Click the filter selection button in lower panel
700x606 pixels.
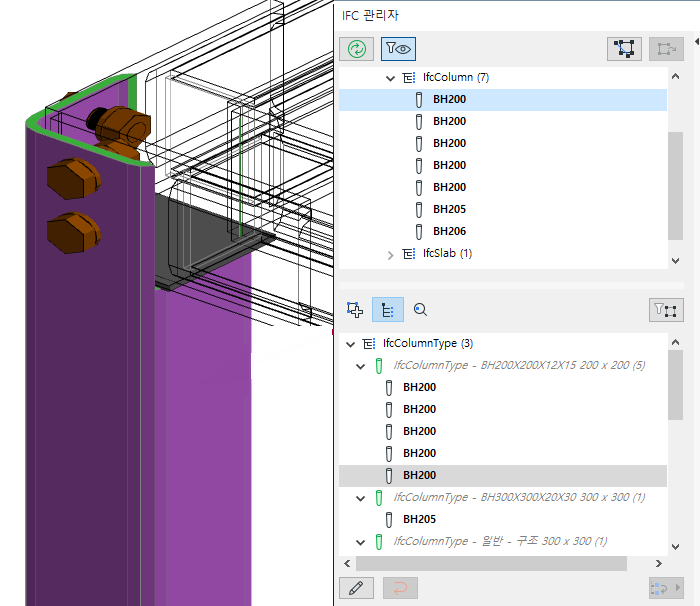666,309
